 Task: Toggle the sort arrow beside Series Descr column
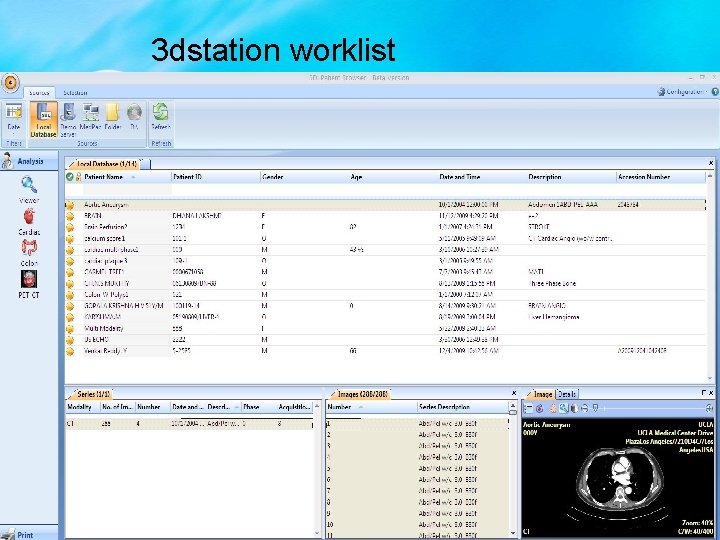point(236,407)
